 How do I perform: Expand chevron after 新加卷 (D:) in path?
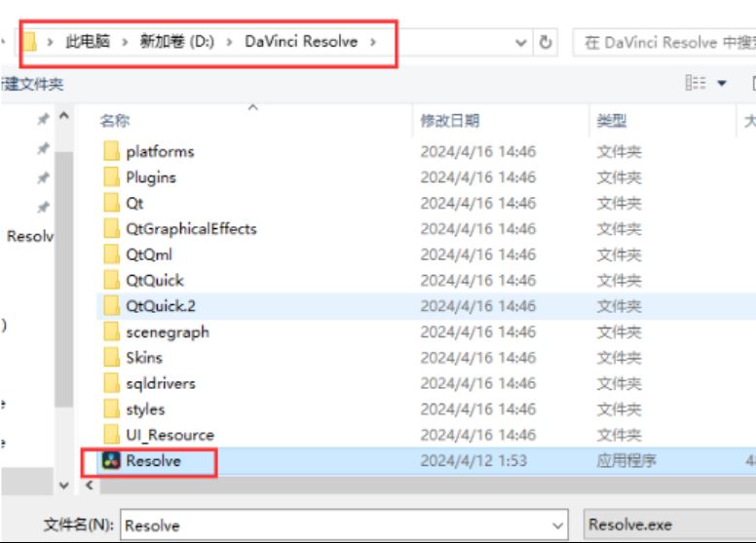point(230,43)
